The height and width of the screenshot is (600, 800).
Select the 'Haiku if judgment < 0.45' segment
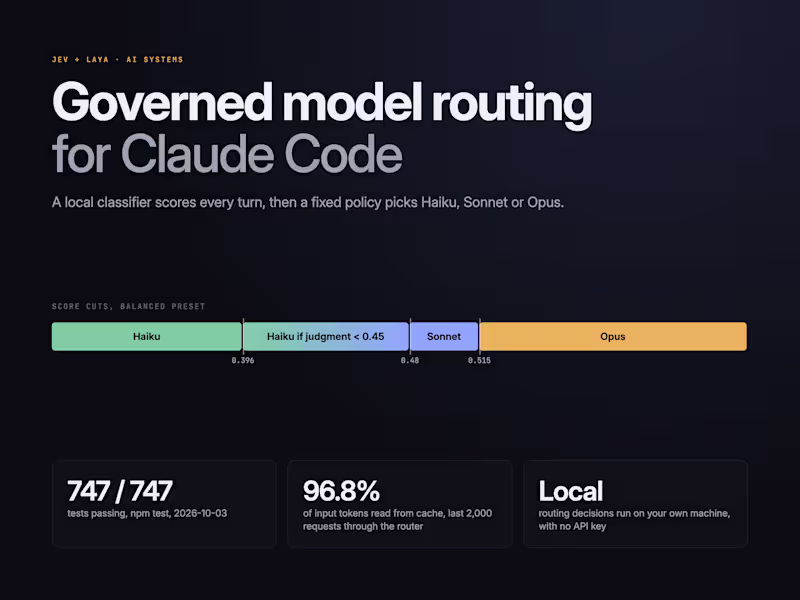[x=326, y=336]
